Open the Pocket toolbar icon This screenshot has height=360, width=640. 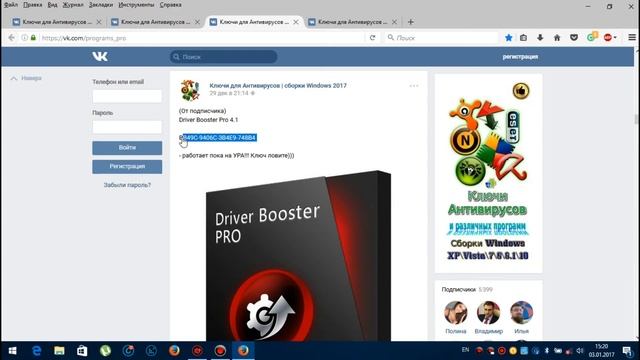[x=574, y=38]
